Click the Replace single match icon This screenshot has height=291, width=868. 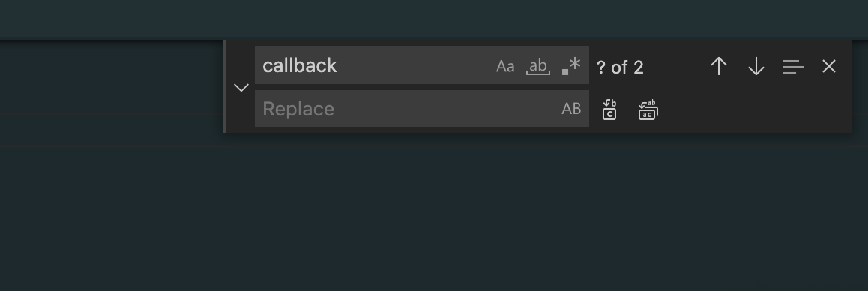click(x=609, y=109)
